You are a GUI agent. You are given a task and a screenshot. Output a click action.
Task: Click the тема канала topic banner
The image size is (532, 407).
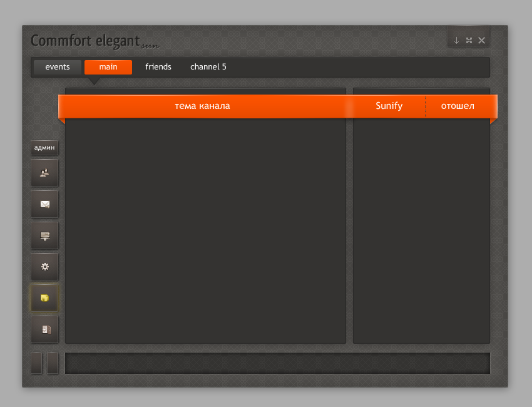[202, 106]
